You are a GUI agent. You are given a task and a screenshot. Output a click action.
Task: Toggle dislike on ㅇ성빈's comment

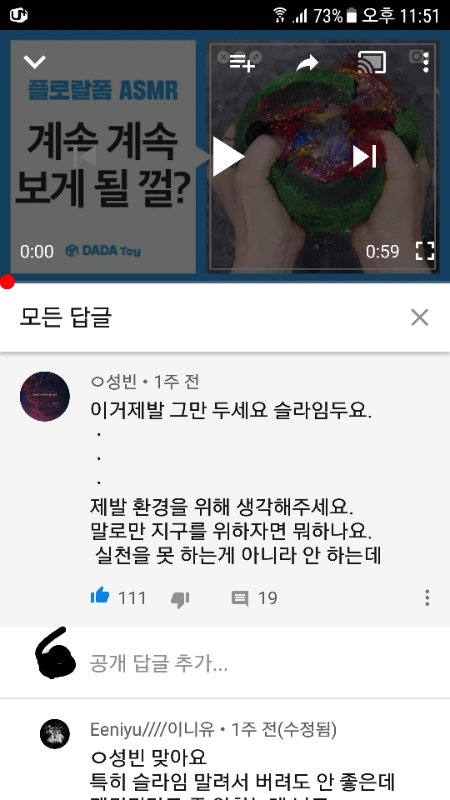point(180,599)
